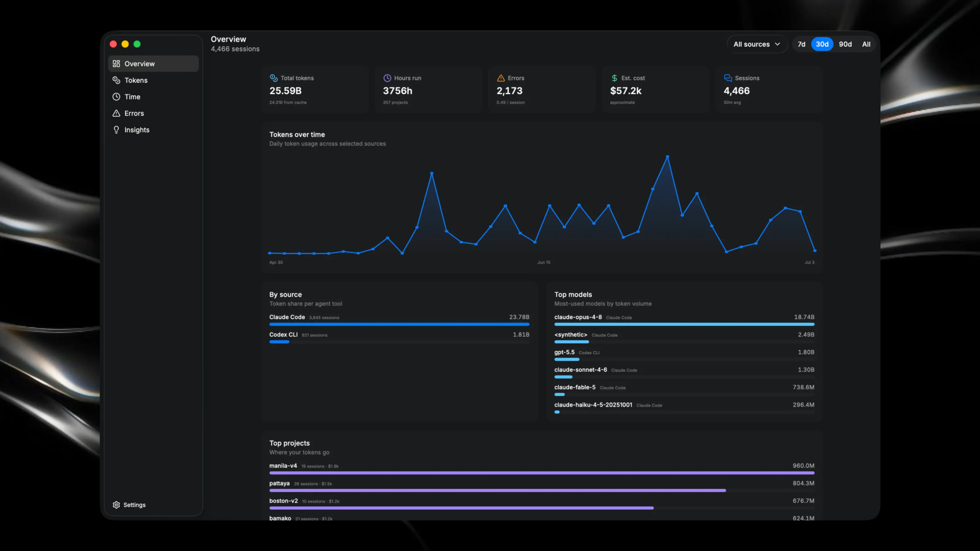Click the 2,173 errors value
Viewport: 980px width, 551px height.
point(509,91)
